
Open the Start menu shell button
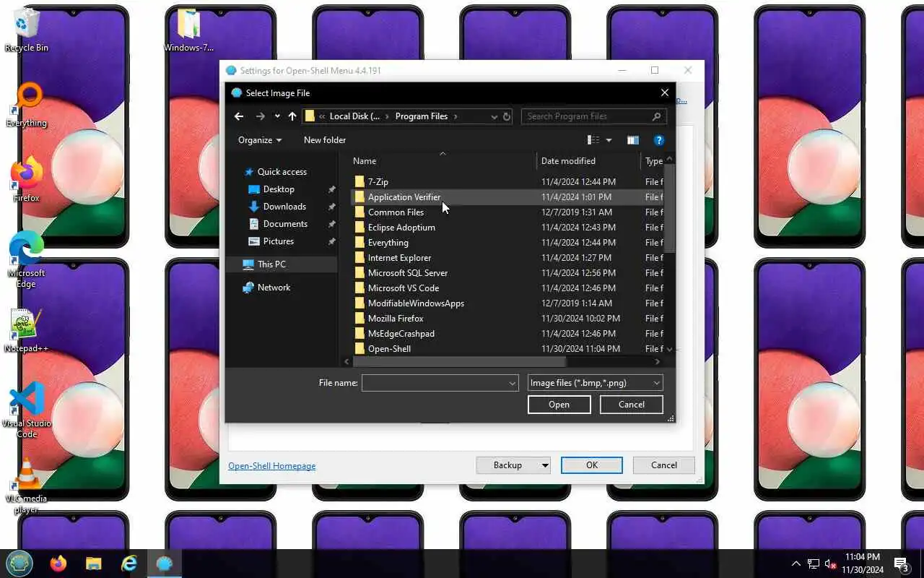[x=19, y=564]
